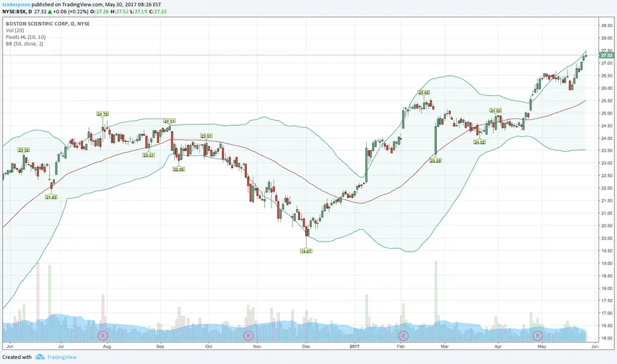
Task: Open the earnings marker before Nov
Action: point(248,336)
